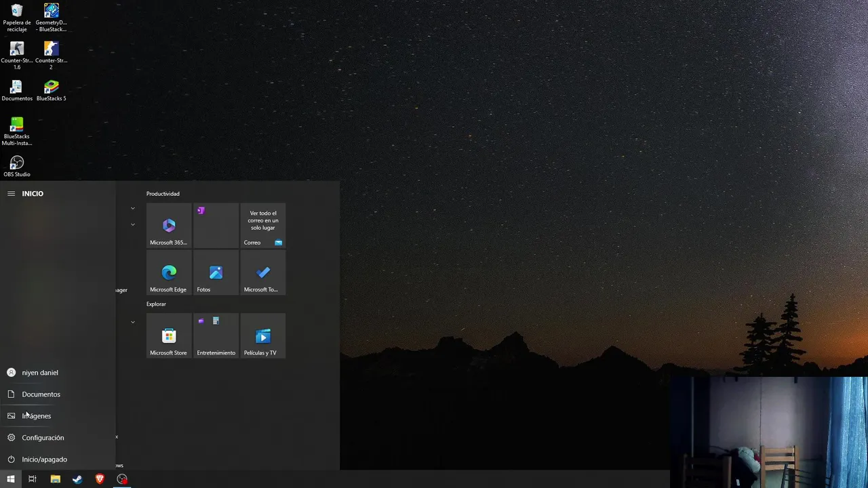Viewport: 868px width, 488px height.
Task: Collapse the INICIO hamburger menu
Action: 11,194
